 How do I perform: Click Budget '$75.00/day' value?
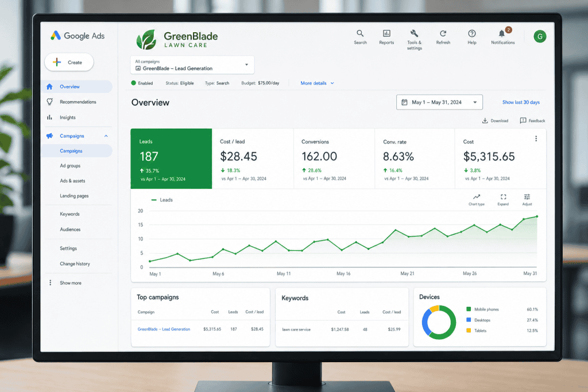pos(269,83)
